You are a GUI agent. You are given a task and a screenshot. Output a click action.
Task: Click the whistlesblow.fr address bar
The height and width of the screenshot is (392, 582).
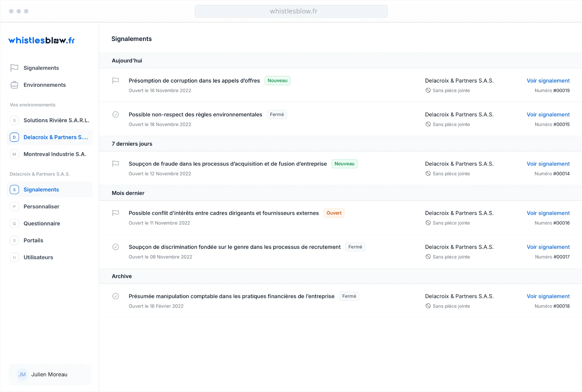pyautogui.click(x=291, y=11)
